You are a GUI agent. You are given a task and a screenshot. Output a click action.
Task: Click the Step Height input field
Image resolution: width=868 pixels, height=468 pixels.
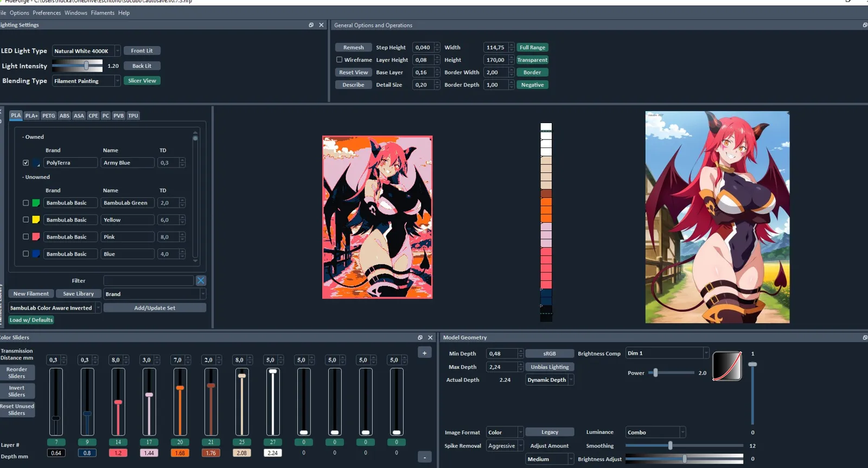[423, 47]
